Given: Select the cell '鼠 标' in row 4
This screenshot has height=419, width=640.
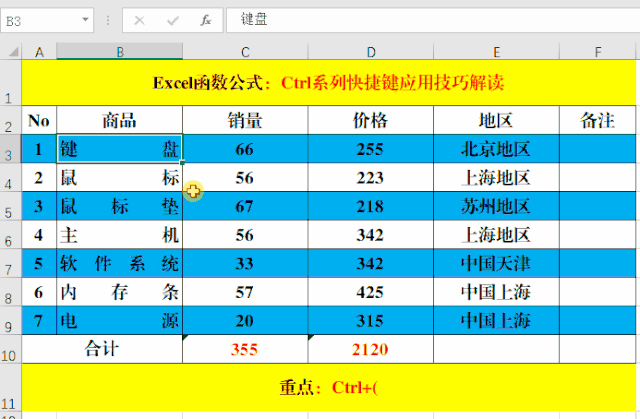Looking at the screenshot, I should point(120,177).
